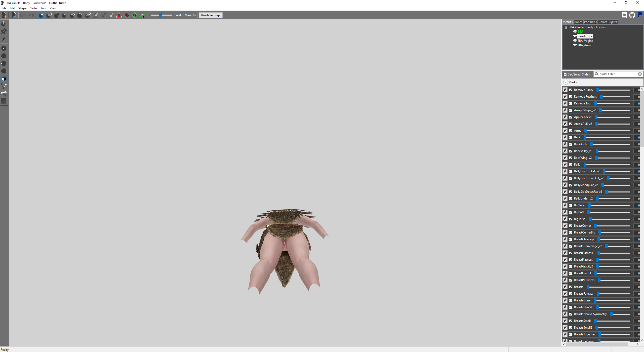Open the Discord link icon
644x352 pixels.
(x=624, y=15)
